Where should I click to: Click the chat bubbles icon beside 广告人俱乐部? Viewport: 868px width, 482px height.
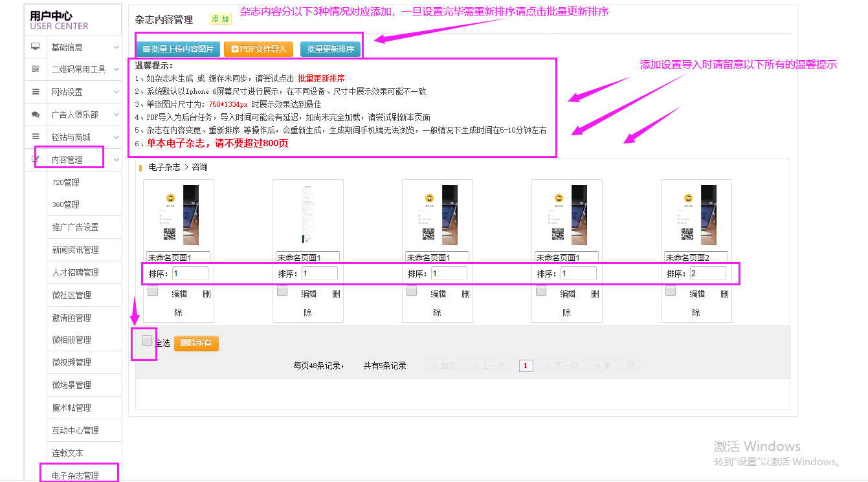pos(36,115)
